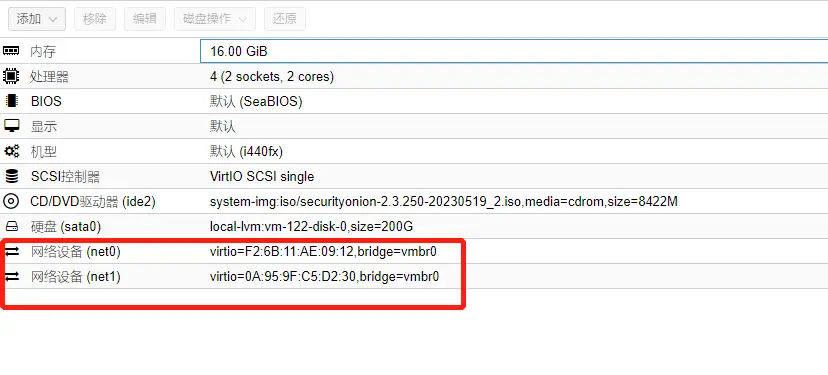Image resolution: width=828 pixels, height=375 pixels.
Task: Select the 16.00 GiB memory value
Action: 239,51
